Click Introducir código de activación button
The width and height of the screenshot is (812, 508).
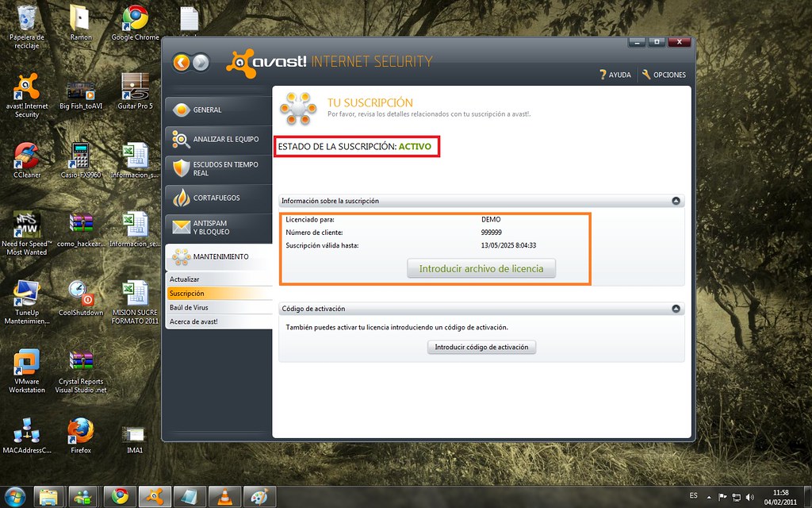(481, 347)
